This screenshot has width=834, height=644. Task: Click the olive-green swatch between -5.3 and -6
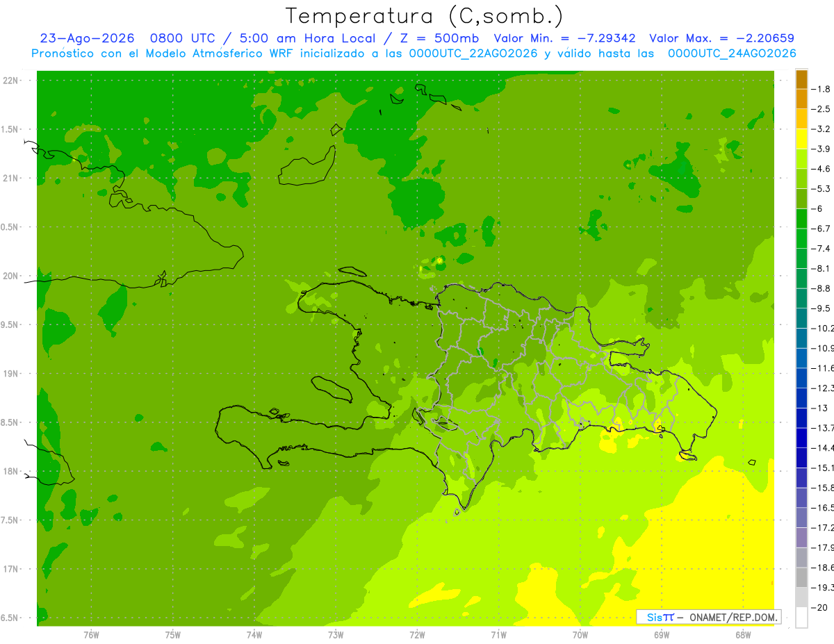pos(801,199)
